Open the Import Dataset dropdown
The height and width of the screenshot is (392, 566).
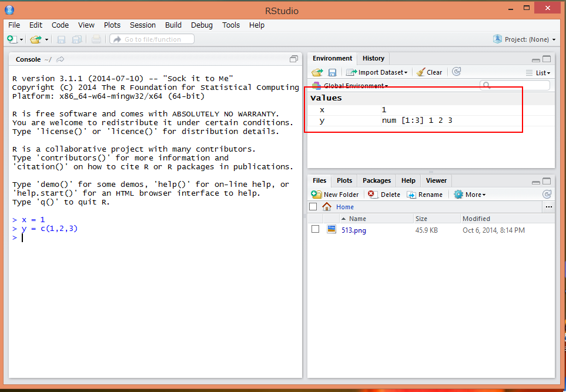coord(377,72)
